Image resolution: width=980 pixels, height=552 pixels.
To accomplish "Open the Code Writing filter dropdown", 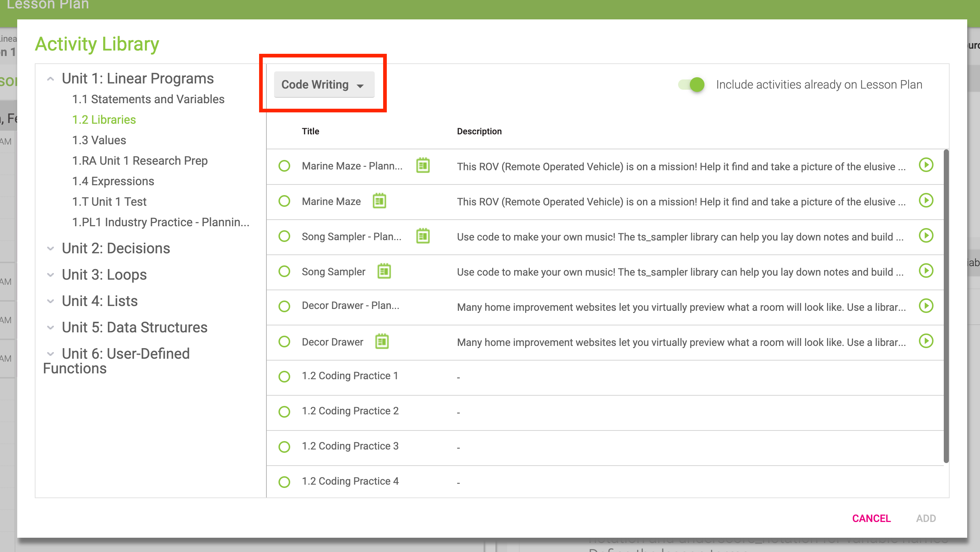I will (x=324, y=85).
